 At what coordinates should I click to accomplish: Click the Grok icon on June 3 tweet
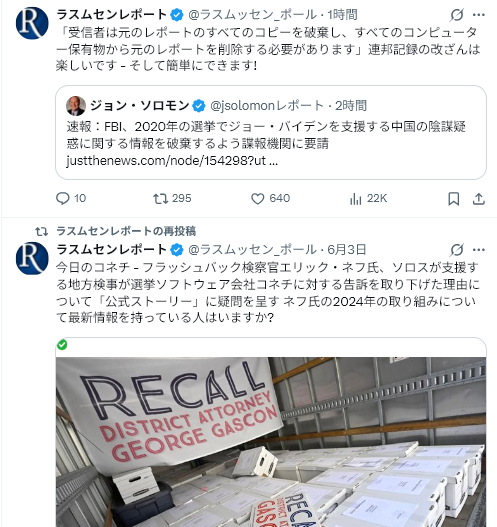tap(457, 250)
